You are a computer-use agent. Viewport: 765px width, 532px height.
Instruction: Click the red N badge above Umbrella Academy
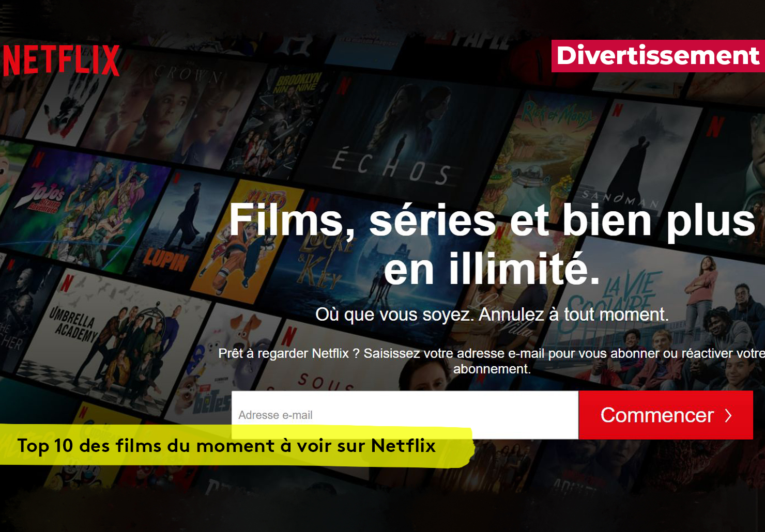pos(67,284)
